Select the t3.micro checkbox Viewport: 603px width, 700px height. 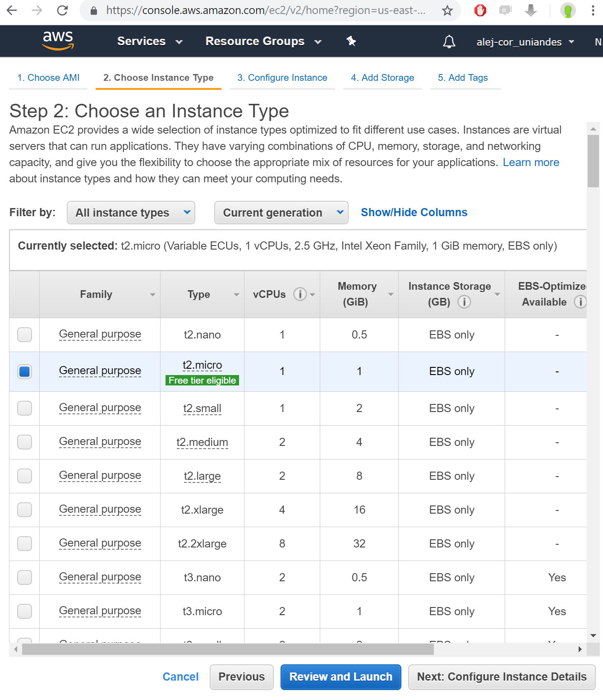pyautogui.click(x=24, y=611)
